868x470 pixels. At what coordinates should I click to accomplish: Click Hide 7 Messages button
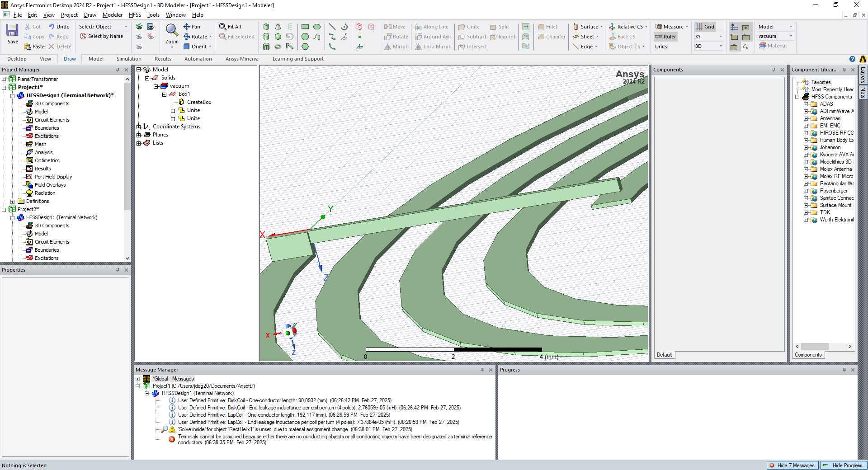tap(792, 465)
